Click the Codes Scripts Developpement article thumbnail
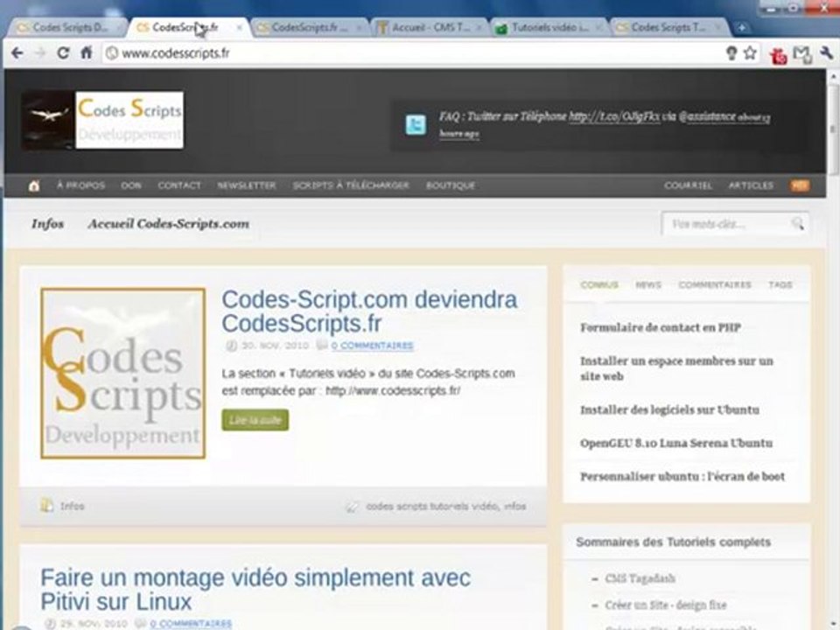 click(123, 374)
